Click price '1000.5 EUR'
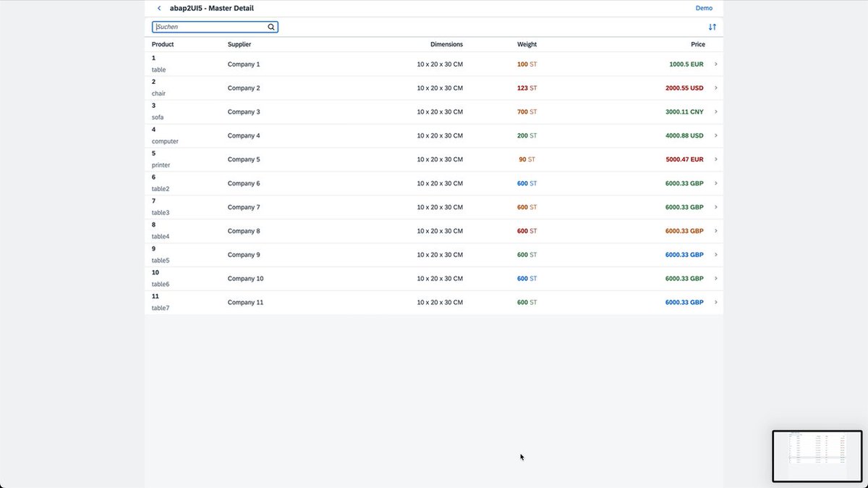 coord(686,64)
